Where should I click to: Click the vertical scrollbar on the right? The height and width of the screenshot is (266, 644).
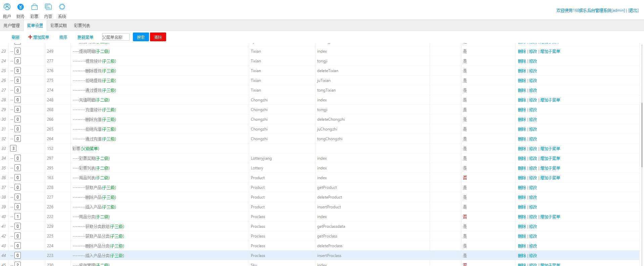click(642, 134)
